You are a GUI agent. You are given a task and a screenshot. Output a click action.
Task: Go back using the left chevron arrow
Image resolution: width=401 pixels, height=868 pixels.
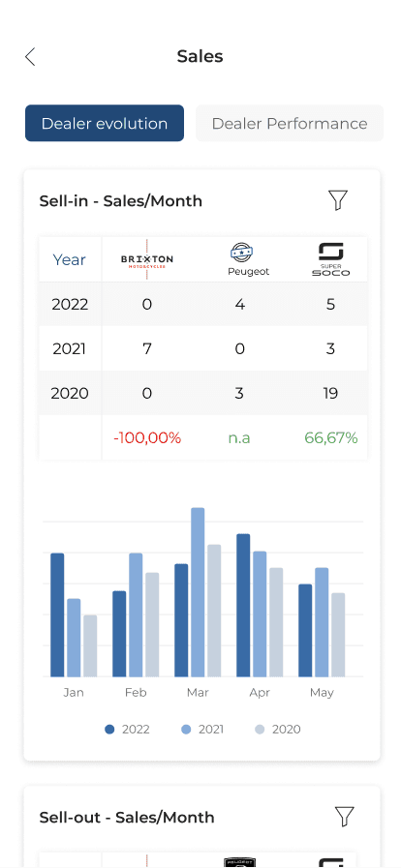(30, 56)
